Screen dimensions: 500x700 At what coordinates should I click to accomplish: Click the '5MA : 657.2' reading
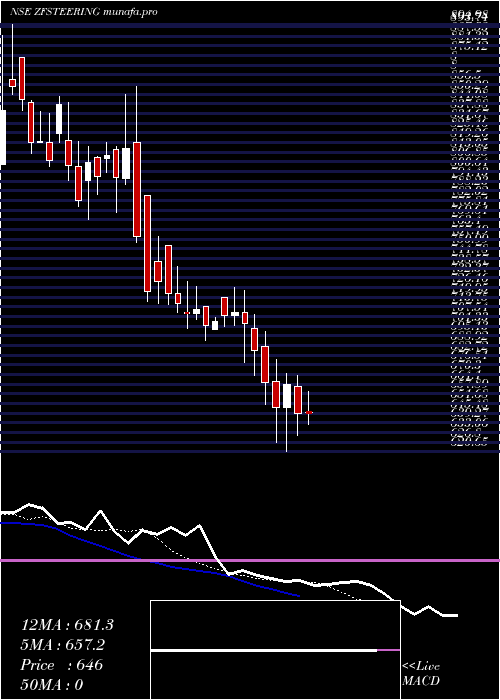pyautogui.click(x=63, y=645)
